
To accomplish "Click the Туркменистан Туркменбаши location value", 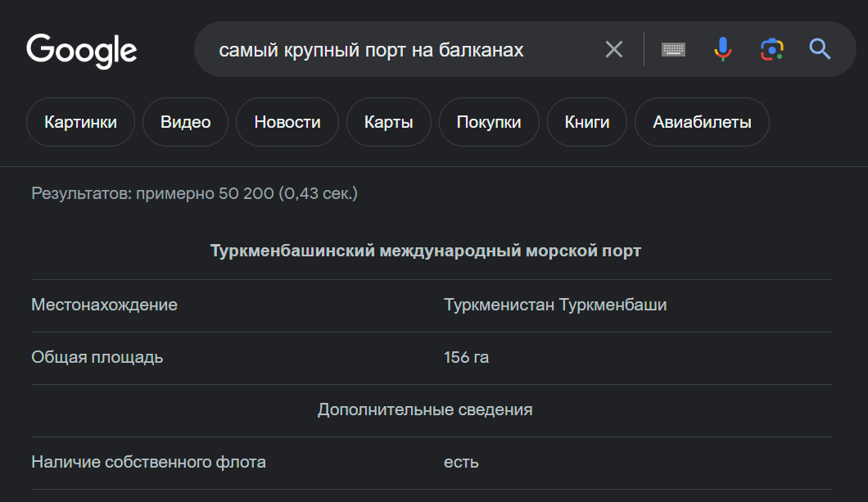I will click(x=555, y=305).
